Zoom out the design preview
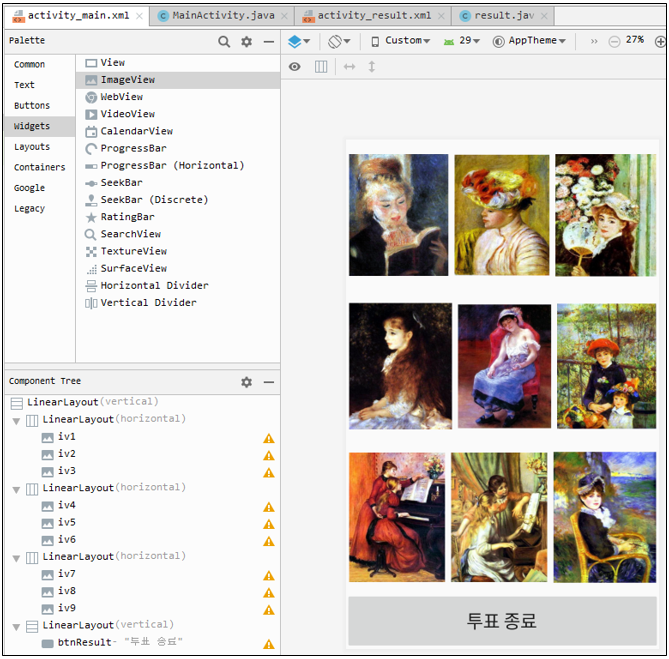Viewport: 669px width, 659px height. pyautogui.click(x=614, y=41)
